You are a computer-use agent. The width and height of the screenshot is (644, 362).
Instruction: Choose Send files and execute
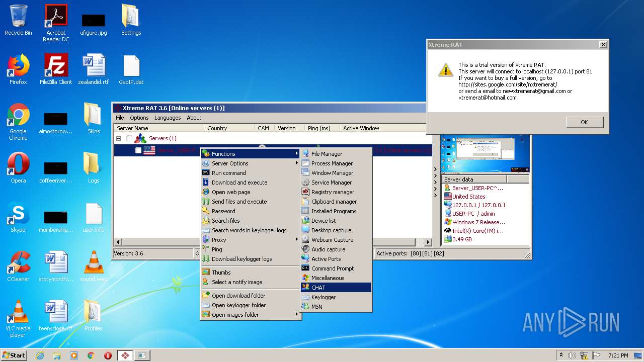[251, 202]
